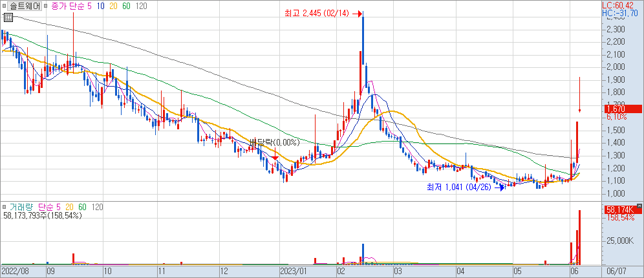Click the 10 month label on date axis
Screen dimensions: 644x278
point(107,272)
